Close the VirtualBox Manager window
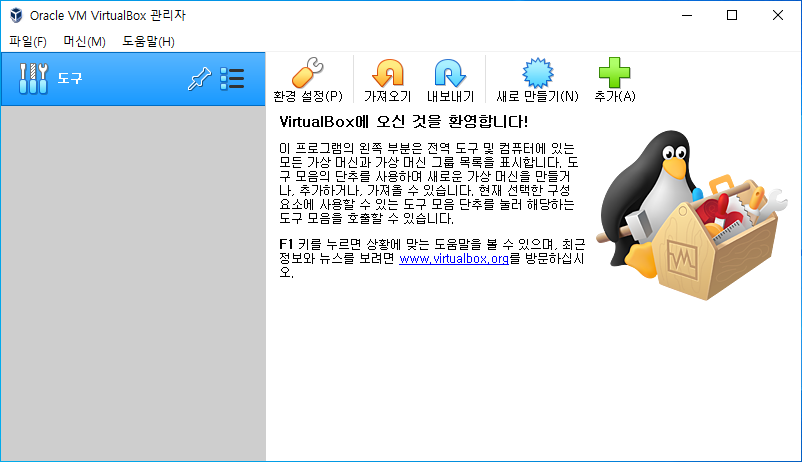The height and width of the screenshot is (462, 802). click(x=777, y=15)
